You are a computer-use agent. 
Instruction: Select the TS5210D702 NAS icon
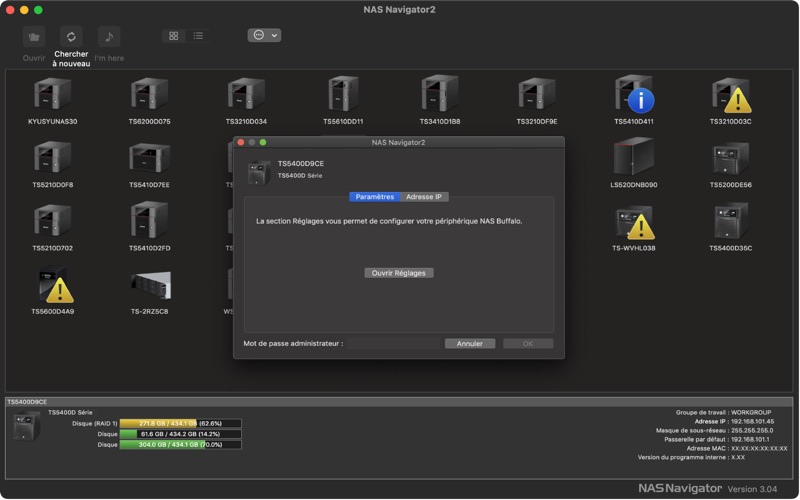53,221
